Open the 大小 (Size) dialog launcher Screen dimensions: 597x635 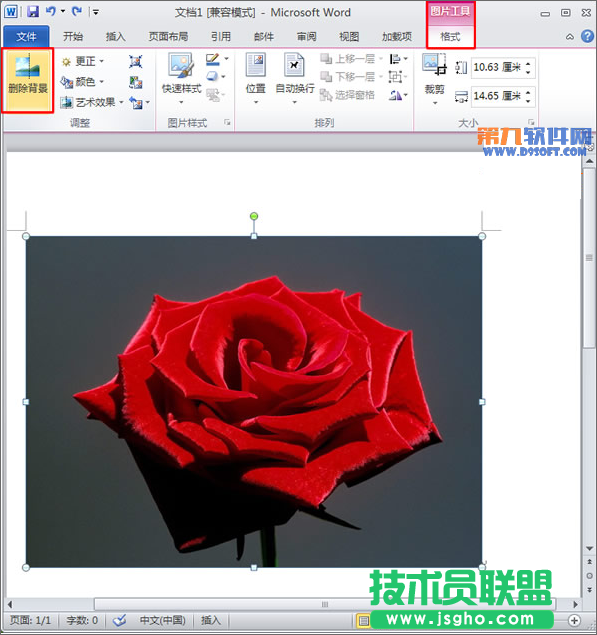pos(531,122)
